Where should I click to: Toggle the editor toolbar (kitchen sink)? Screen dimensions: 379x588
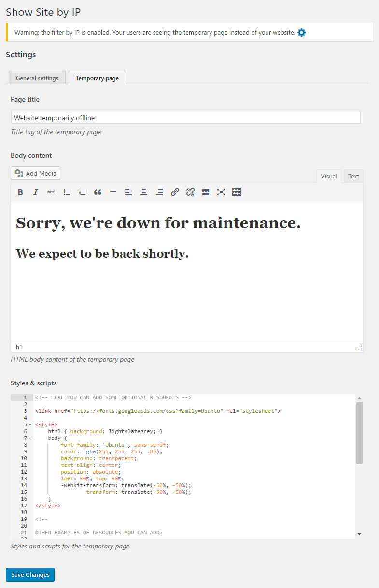237,192
